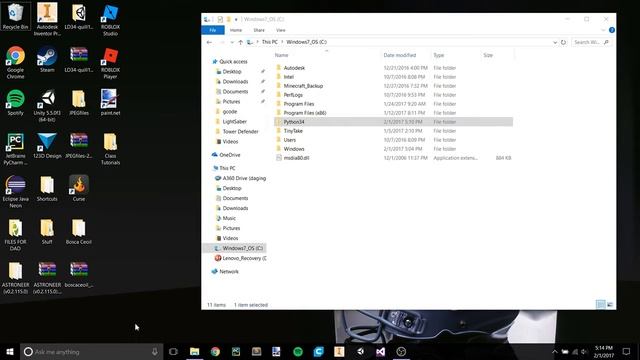This screenshot has height=360, width=640.
Task: Open OBS Studio taskbar icon
Action: (401, 351)
